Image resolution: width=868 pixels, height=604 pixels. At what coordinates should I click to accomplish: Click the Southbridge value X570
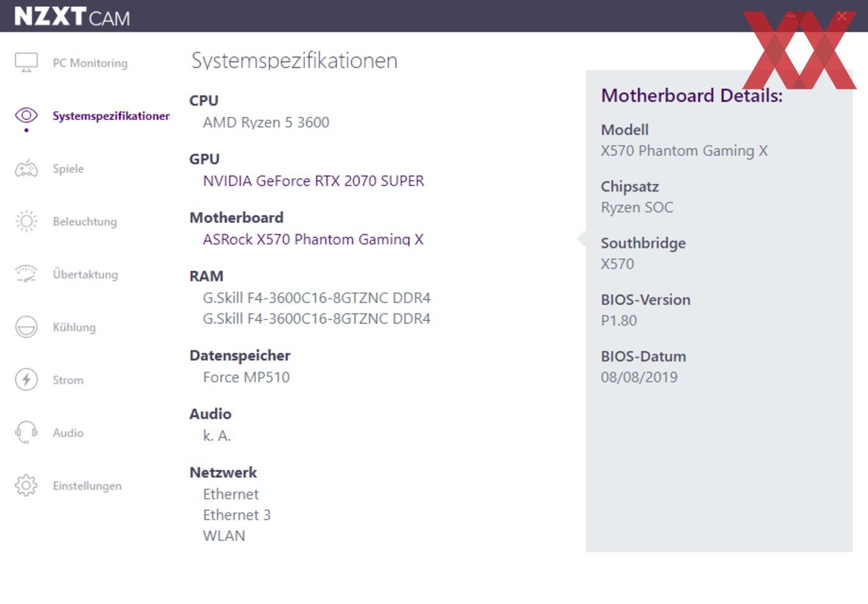pos(617,264)
